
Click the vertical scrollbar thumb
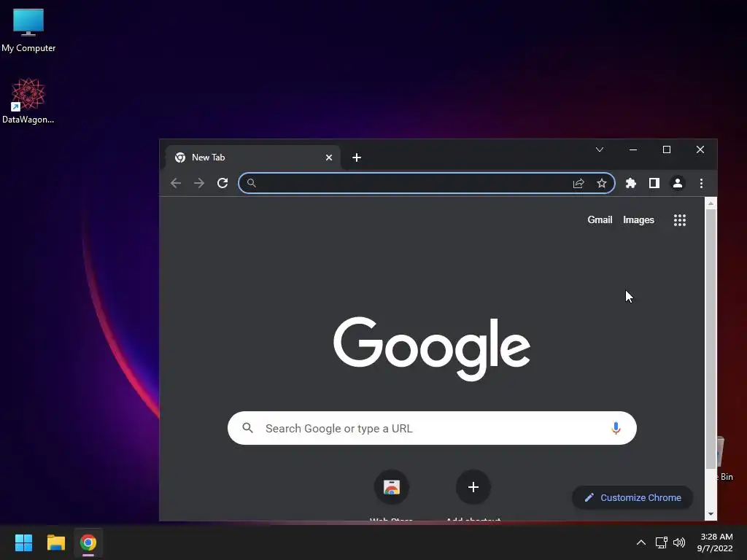711,339
